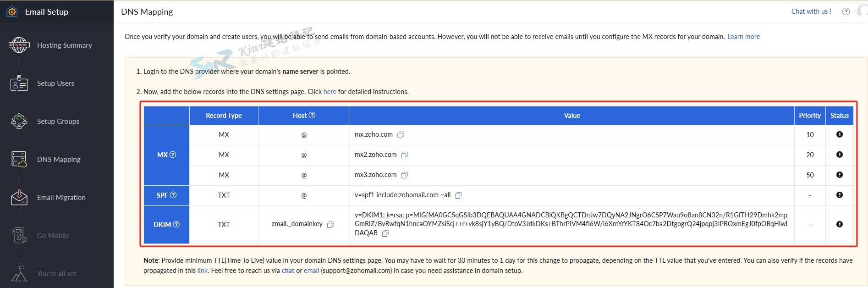The image size is (868, 288).
Task: Check status icon for mx.zoho.com row
Action: click(840, 134)
